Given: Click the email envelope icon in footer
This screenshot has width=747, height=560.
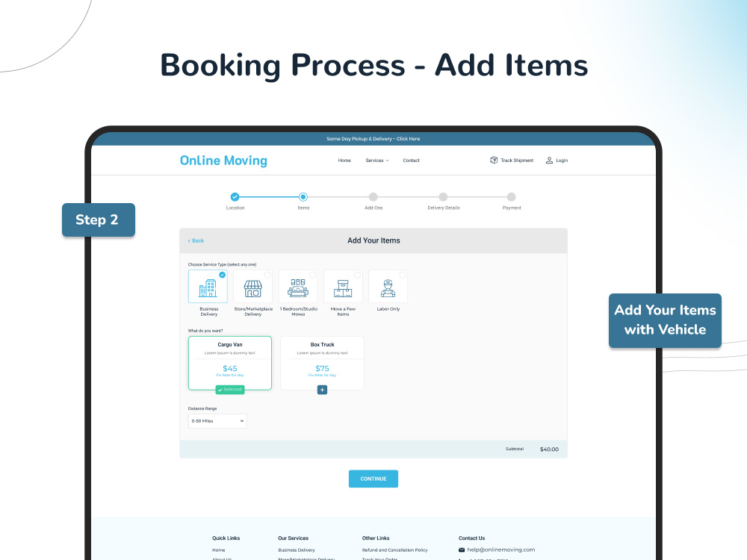Looking at the screenshot, I should tap(461, 550).
